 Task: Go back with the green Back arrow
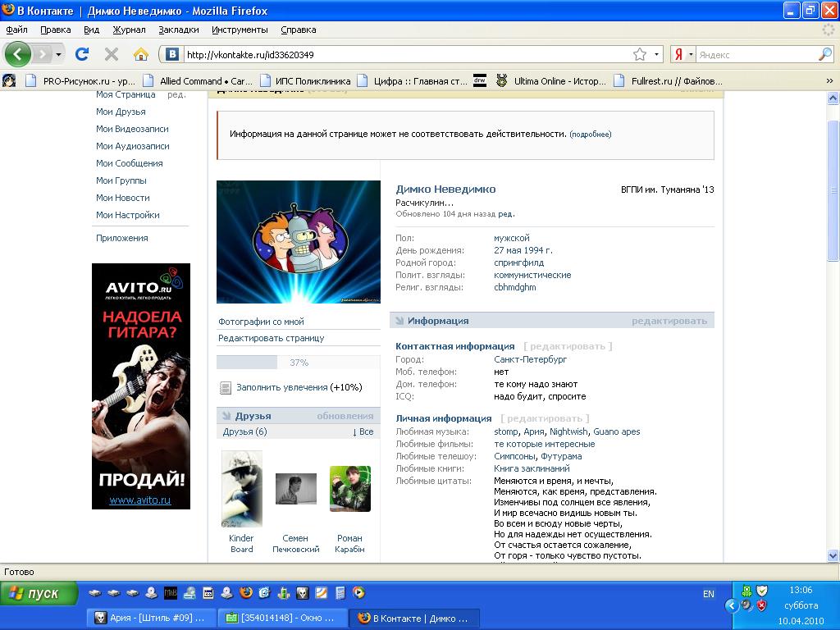coord(18,54)
